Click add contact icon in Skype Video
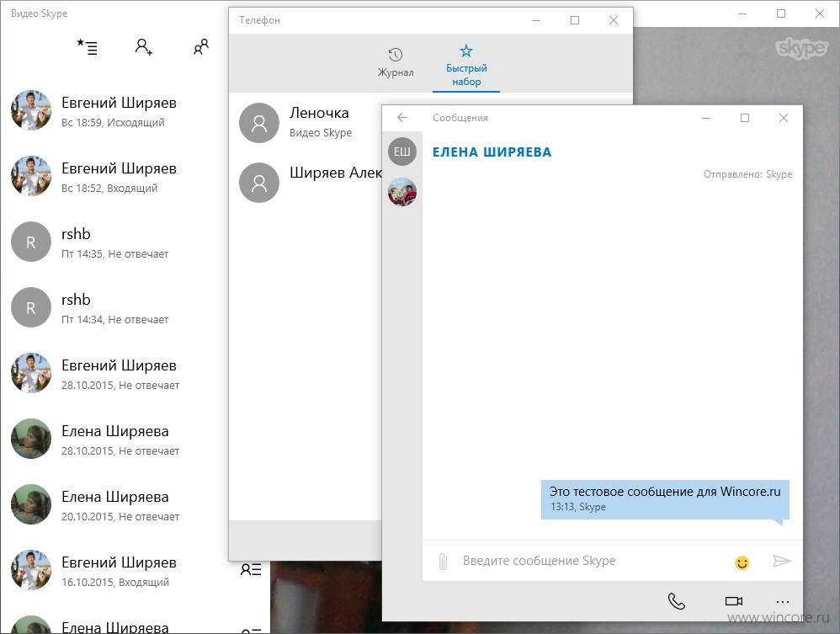840x634 pixels. [x=144, y=47]
